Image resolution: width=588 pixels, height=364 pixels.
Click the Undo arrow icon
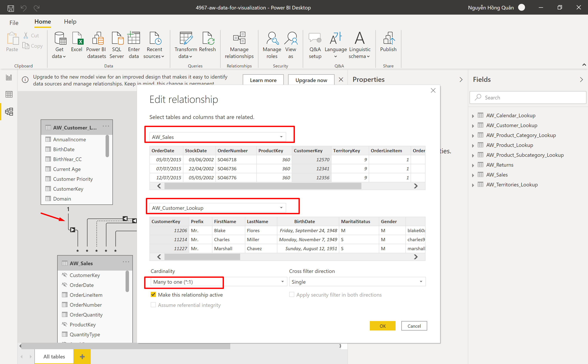[23, 8]
